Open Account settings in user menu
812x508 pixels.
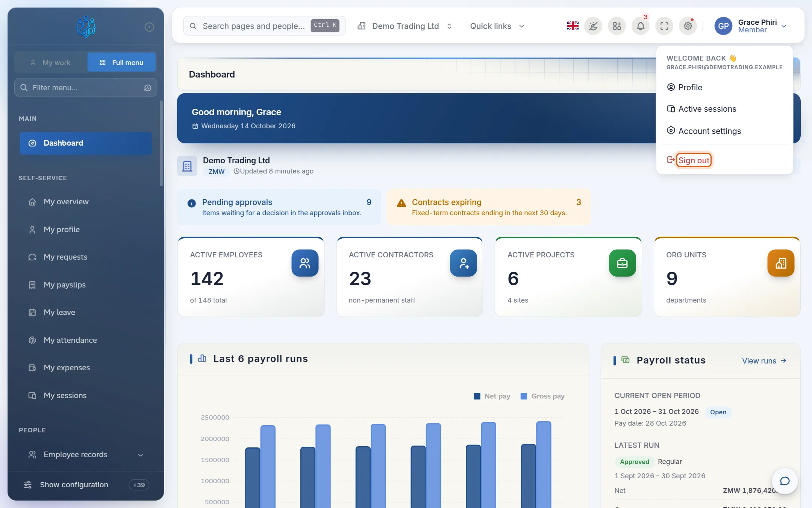pos(724,131)
